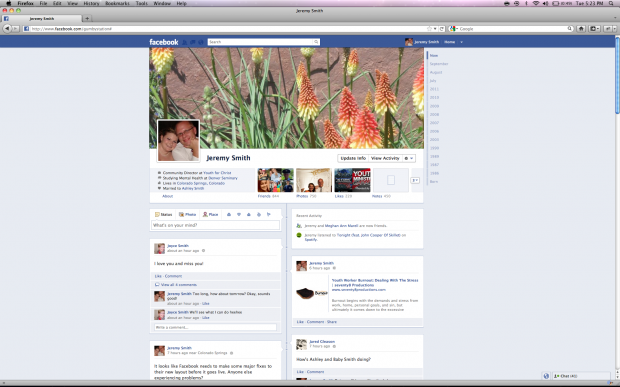Open the Tools menu

[142, 3]
